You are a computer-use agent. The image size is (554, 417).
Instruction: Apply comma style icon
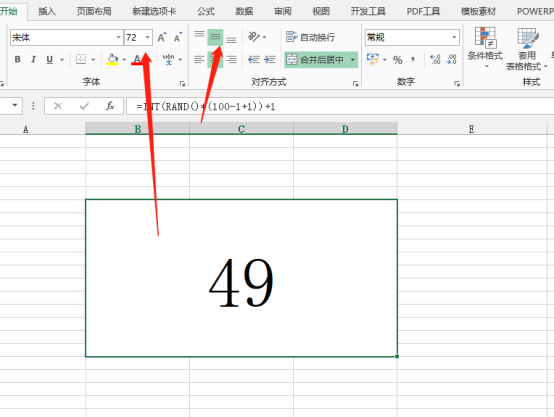click(x=413, y=60)
